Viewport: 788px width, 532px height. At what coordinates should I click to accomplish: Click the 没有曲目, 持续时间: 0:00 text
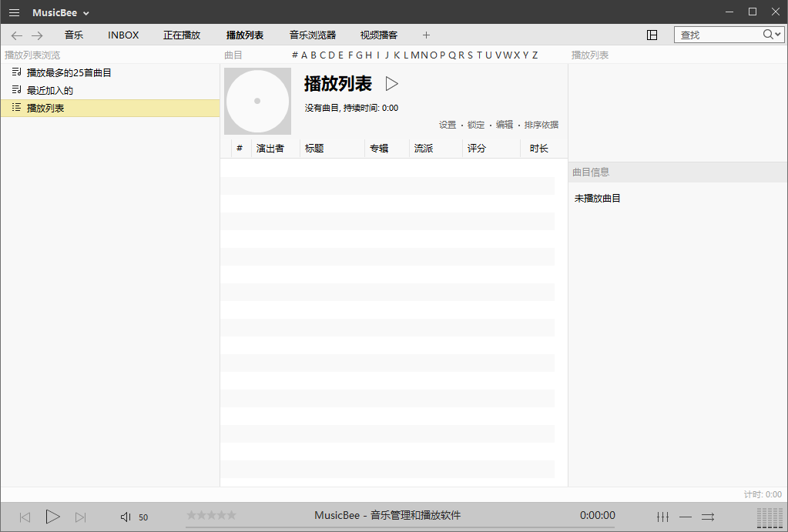tap(351, 108)
